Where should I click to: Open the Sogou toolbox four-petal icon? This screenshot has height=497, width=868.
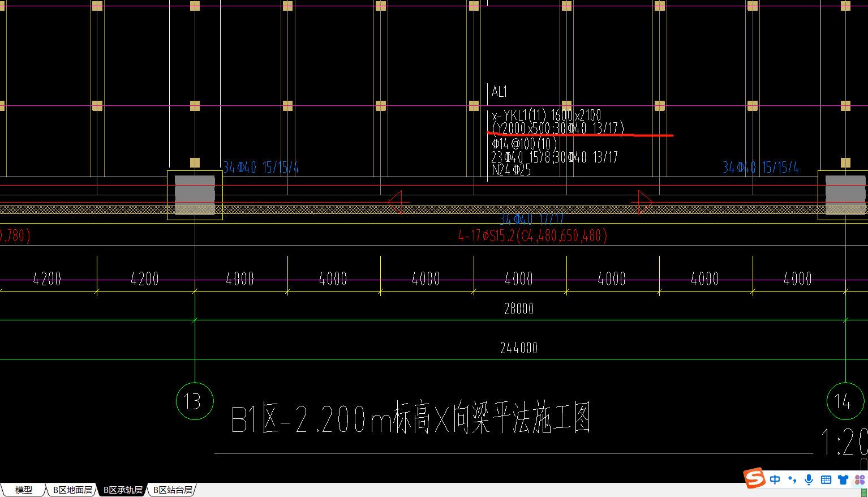point(860,479)
